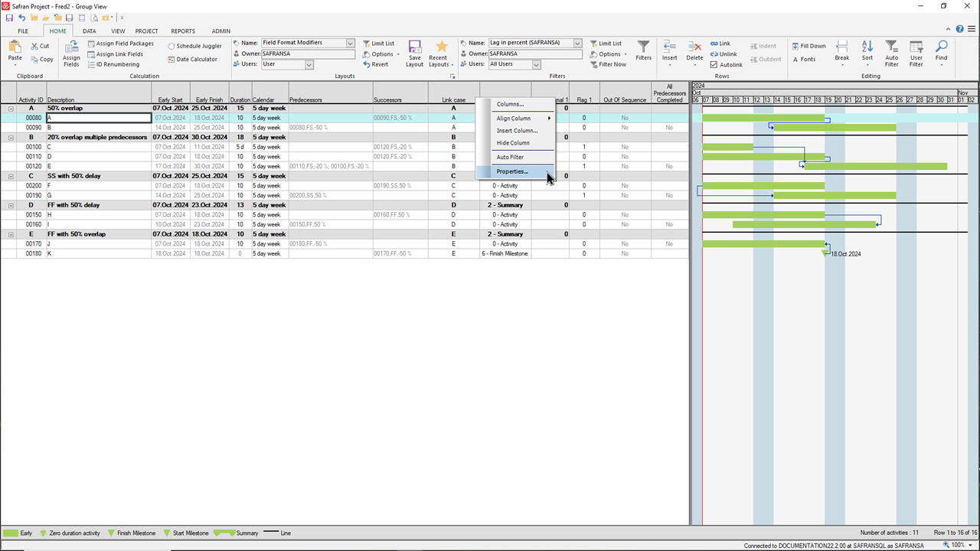Image resolution: width=980 pixels, height=551 pixels.
Task: Toggle the Autolink checkbox
Action: [714, 65]
